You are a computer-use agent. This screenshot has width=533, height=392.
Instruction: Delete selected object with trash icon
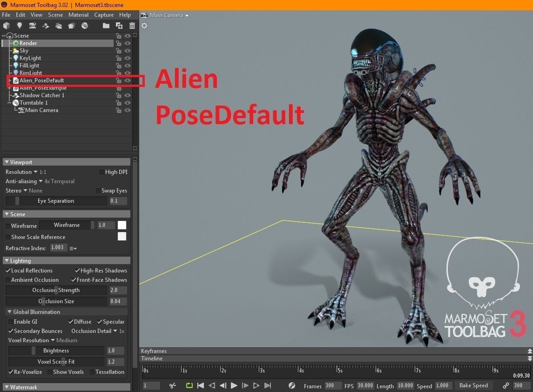point(132,26)
